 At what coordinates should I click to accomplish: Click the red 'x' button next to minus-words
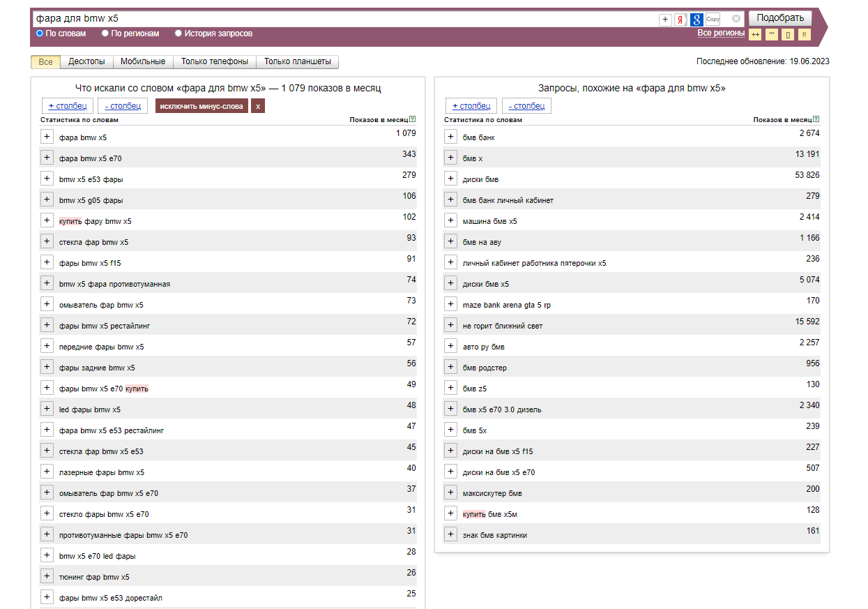click(258, 106)
